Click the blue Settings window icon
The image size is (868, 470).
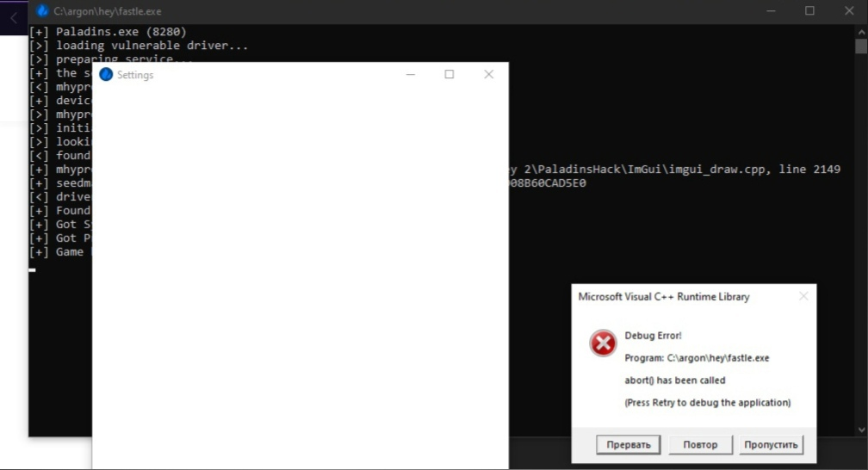[x=106, y=75]
